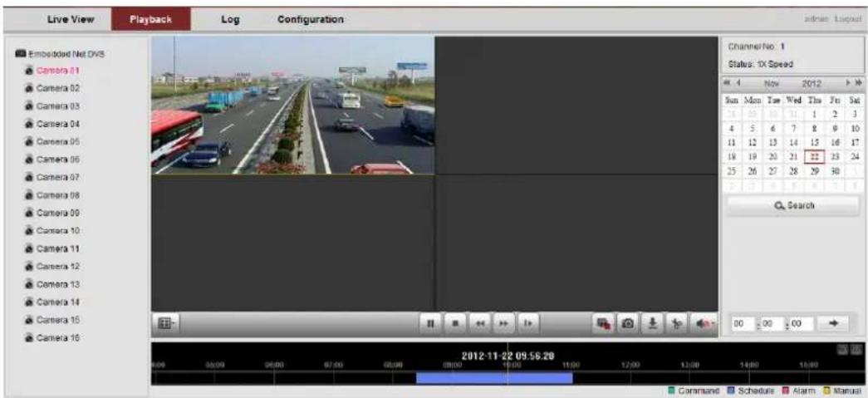Play back by single frame

(528, 323)
